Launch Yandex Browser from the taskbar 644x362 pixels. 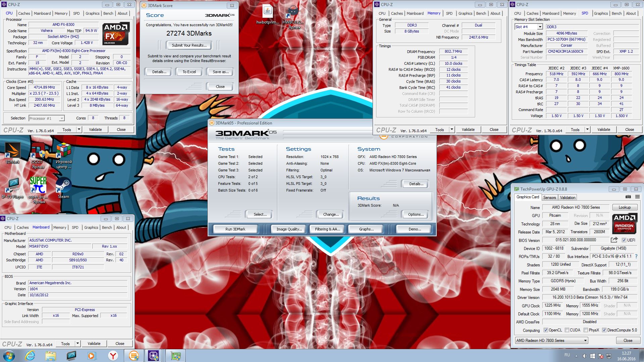click(x=113, y=355)
